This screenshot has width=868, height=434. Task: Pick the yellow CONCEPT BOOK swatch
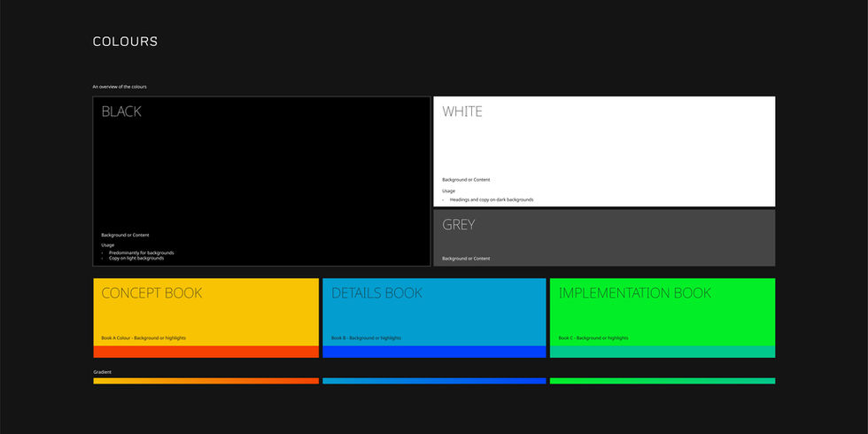[x=205, y=312]
